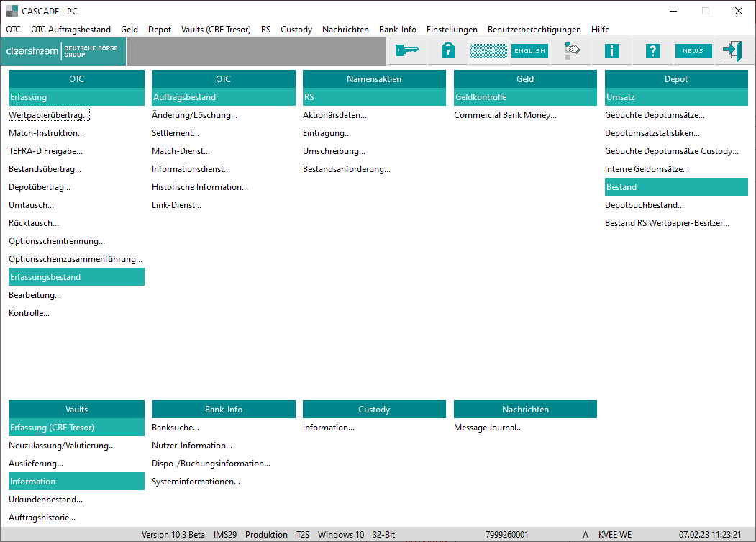756x542 pixels.
Task: Open Message Journal... under Nachrichten
Action: tap(488, 428)
